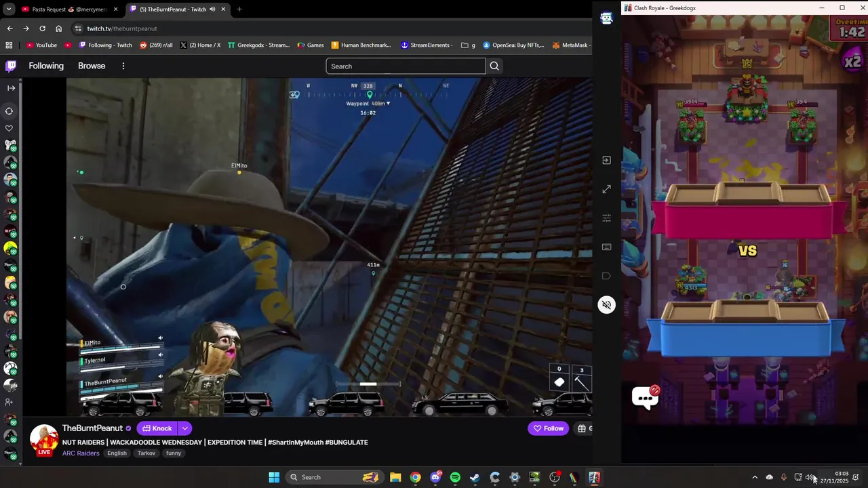Open the ARC Raiders category link
868x488 pixels.
(x=81, y=453)
